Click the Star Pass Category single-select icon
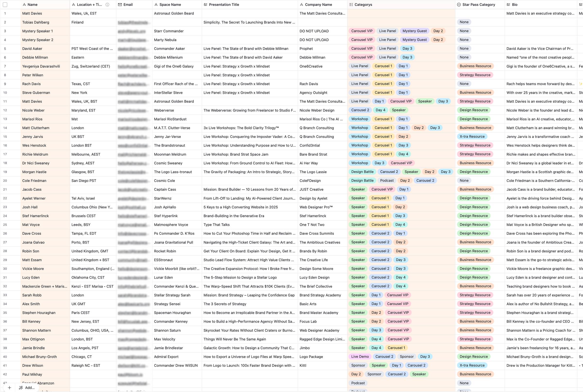The image size is (583, 392). 459,5
